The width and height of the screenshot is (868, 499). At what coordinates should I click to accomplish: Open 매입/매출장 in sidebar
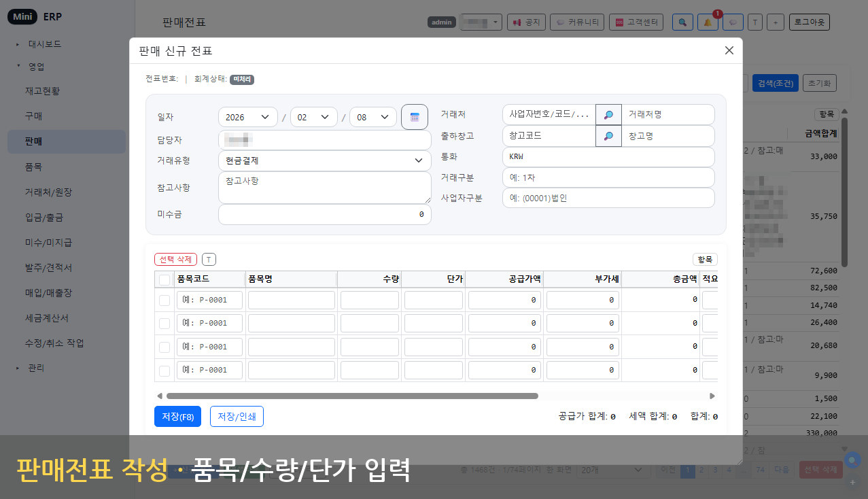(67, 293)
